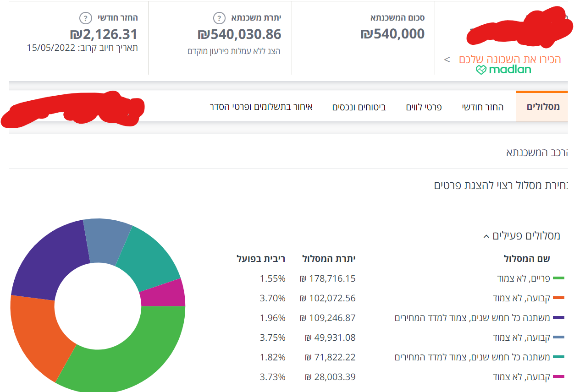Open the הכירו את השכונה שלכם link
Screen dimensions: 574x392
click(510, 60)
